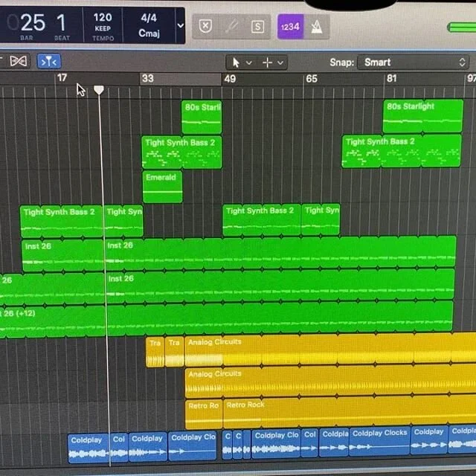This screenshot has width=476, height=476.
Task: Click the beat position value 1
Action: pos(61,23)
